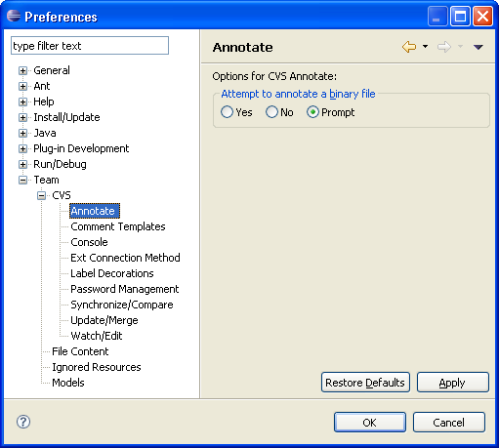Dismiss dialog with Cancel button

point(449,423)
